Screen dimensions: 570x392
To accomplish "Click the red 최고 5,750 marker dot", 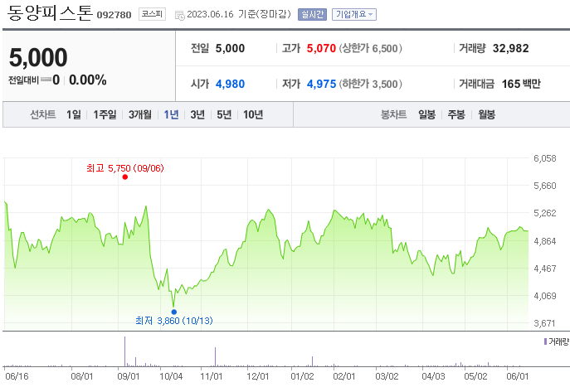I will (125, 177).
